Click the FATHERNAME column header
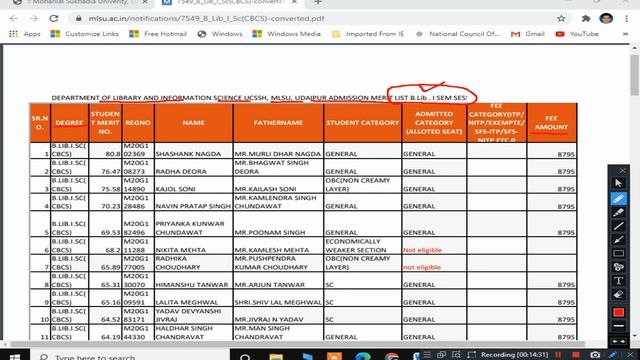The image size is (640, 360). (278, 122)
